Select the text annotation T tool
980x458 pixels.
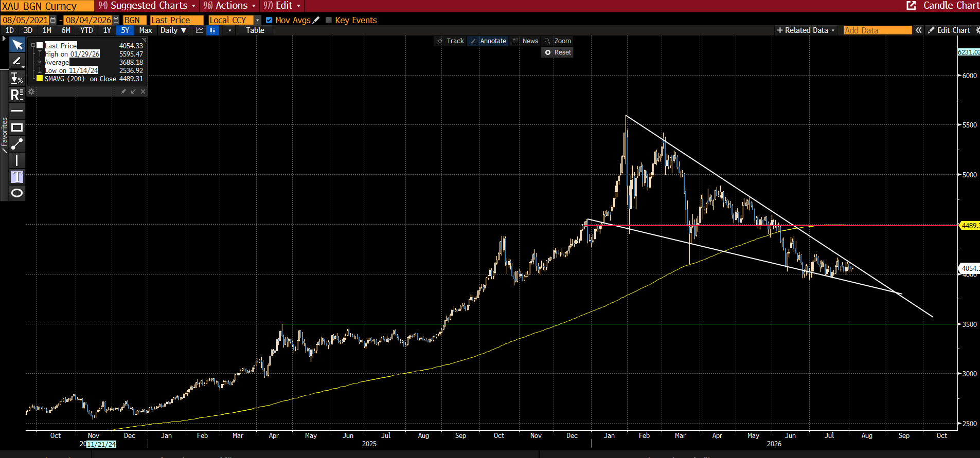tap(17, 177)
